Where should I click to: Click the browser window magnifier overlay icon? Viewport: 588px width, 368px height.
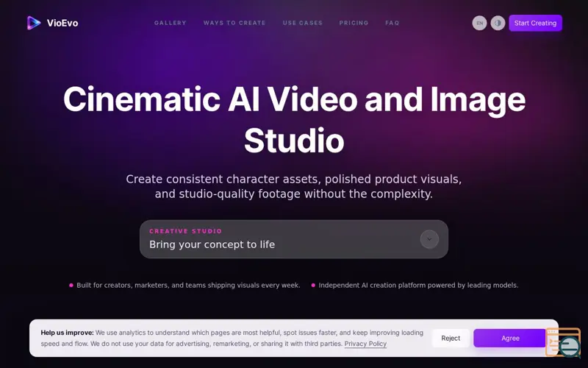click(563, 342)
